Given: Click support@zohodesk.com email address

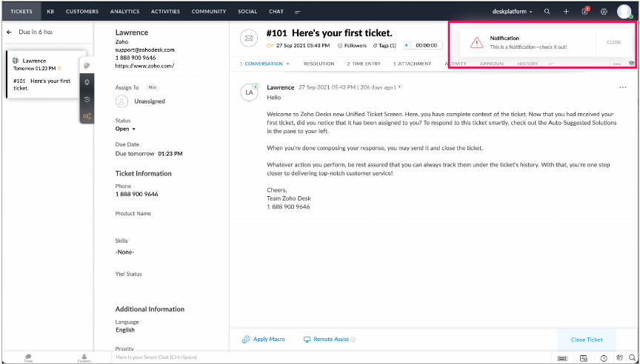Looking at the screenshot, I should 145,50.
